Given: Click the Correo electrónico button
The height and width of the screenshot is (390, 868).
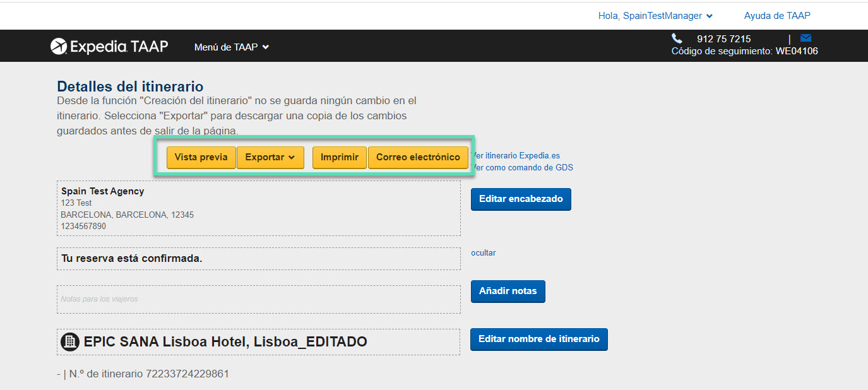Looking at the screenshot, I should (x=418, y=157).
